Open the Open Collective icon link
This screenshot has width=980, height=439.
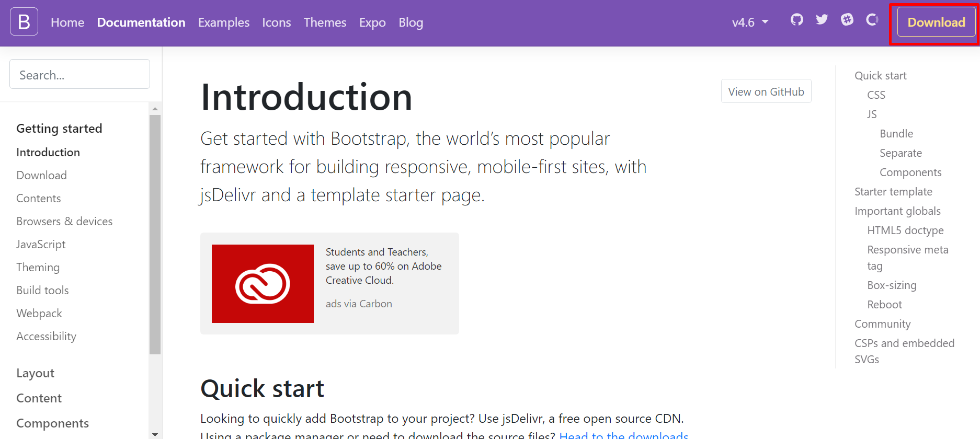pos(872,20)
